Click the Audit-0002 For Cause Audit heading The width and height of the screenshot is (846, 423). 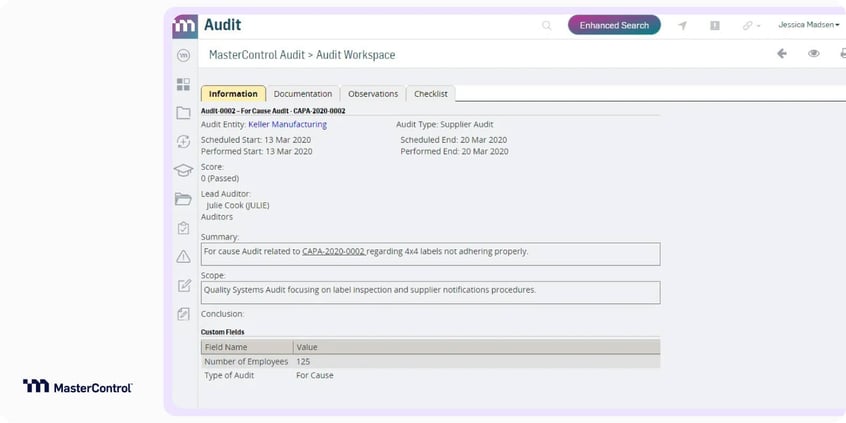click(x=273, y=111)
